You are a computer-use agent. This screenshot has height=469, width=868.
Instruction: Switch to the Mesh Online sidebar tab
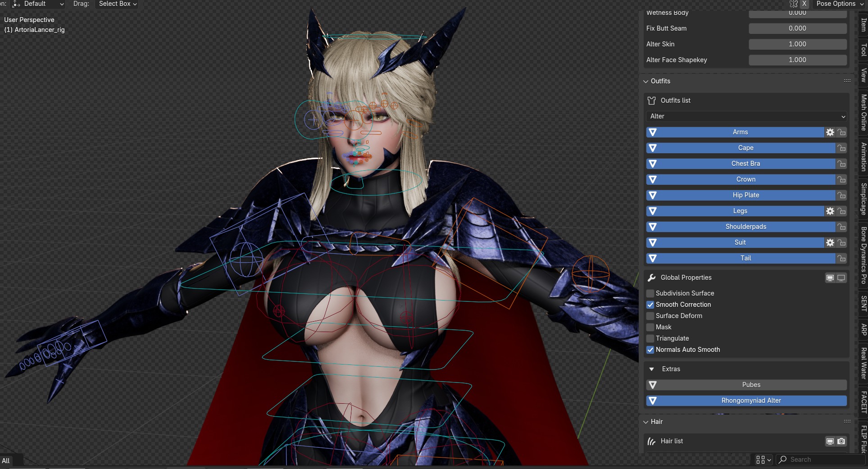863,113
